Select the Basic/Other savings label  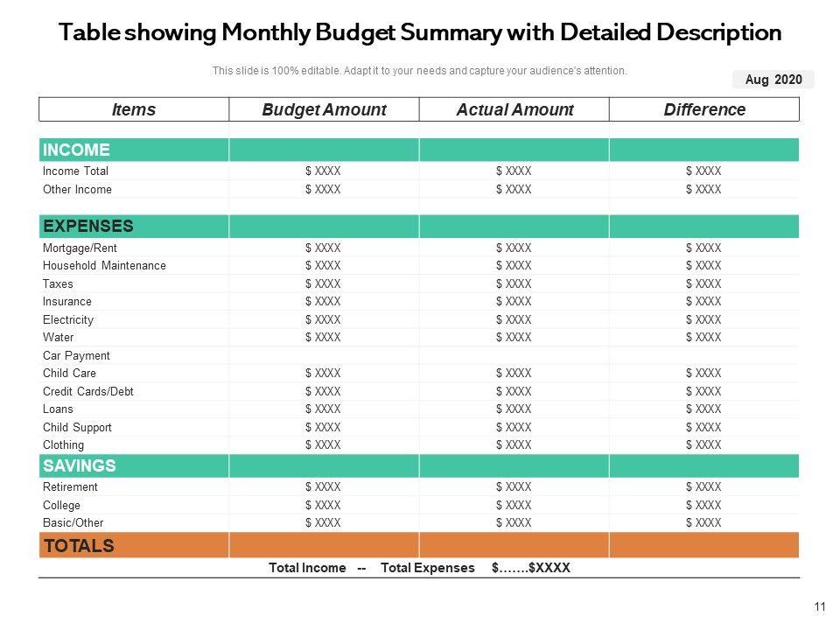click(x=73, y=523)
